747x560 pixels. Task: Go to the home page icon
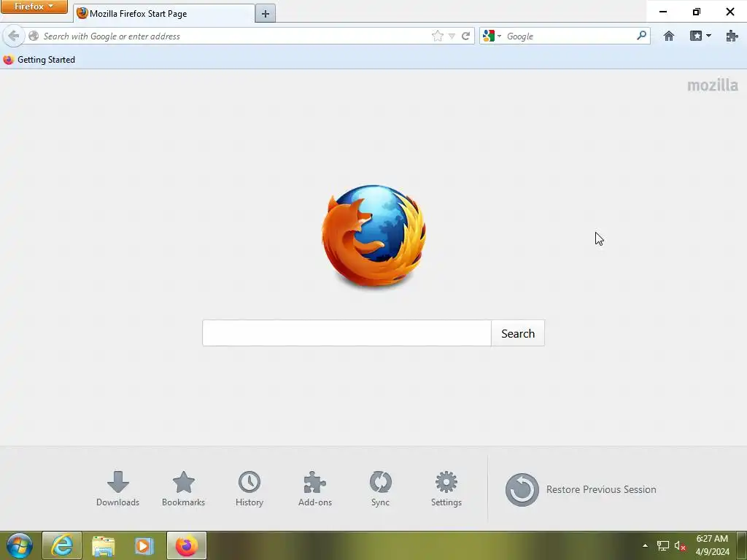[669, 36]
